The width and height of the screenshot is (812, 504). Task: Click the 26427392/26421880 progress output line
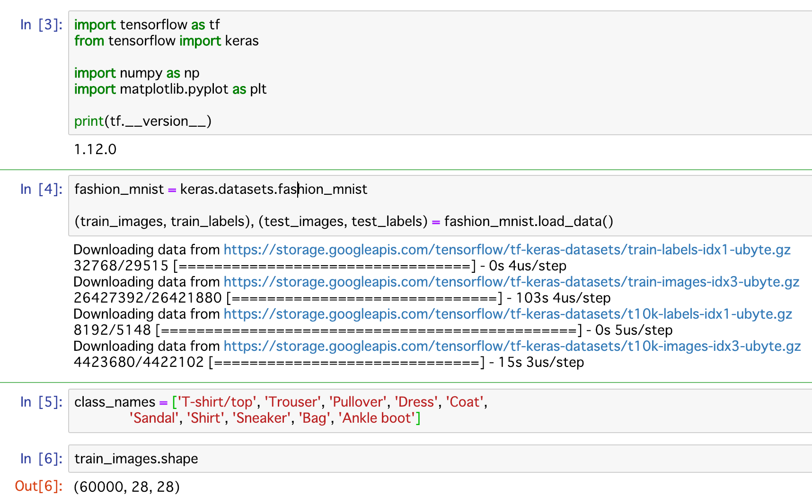pos(342,298)
